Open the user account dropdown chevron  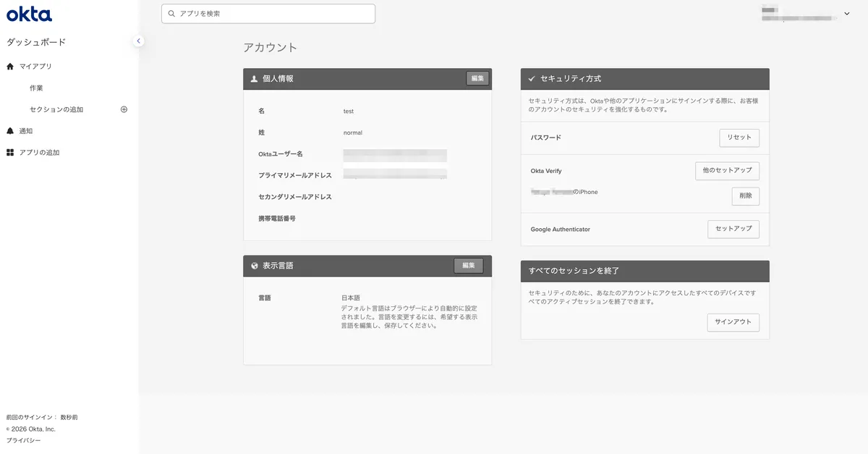[847, 14]
